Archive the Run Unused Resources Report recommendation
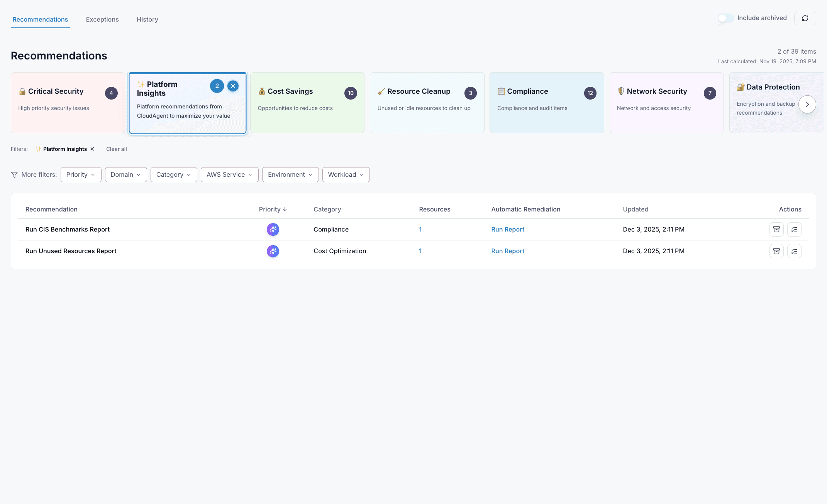This screenshot has width=827, height=504. point(776,251)
